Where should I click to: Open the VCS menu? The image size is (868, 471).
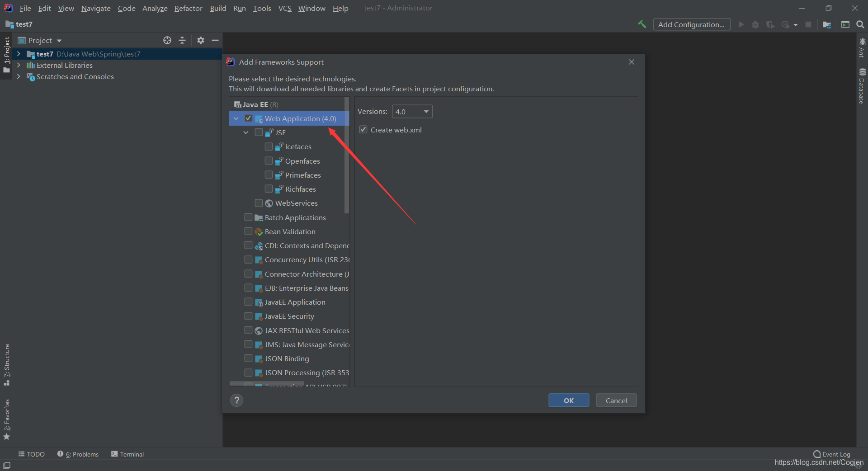(x=285, y=8)
